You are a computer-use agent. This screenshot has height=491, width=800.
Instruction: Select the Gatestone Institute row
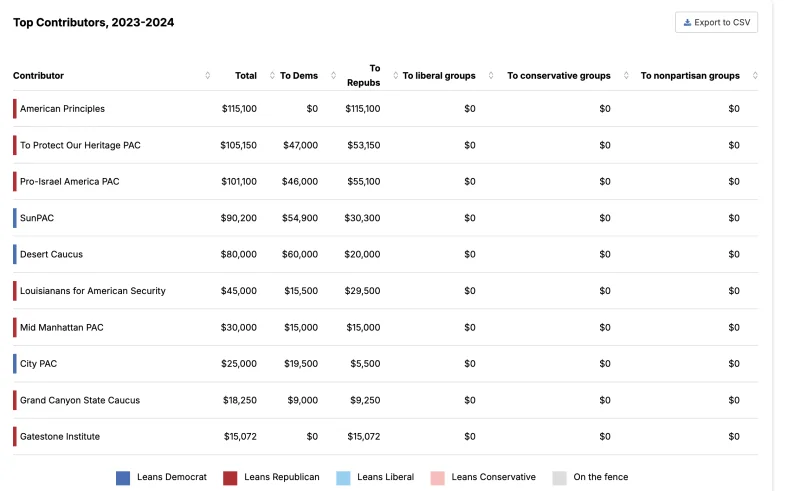pyautogui.click(x=385, y=436)
